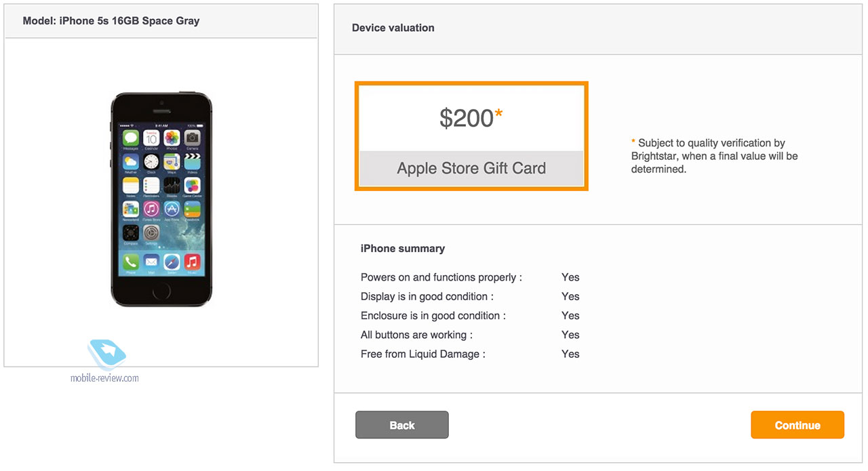Tap the green Phone icon in the dock
This screenshot has width=868, height=471.
[130, 262]
